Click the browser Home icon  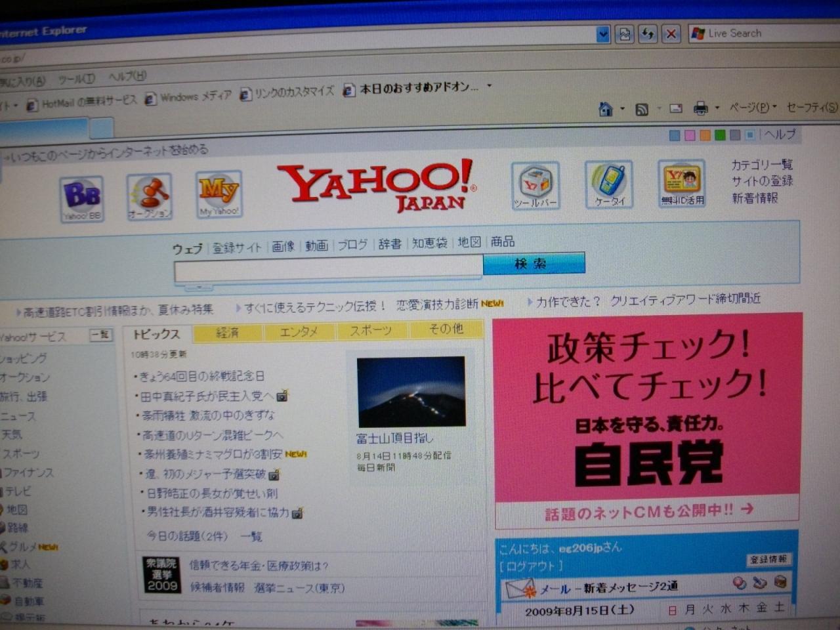(x=606, y=109)
